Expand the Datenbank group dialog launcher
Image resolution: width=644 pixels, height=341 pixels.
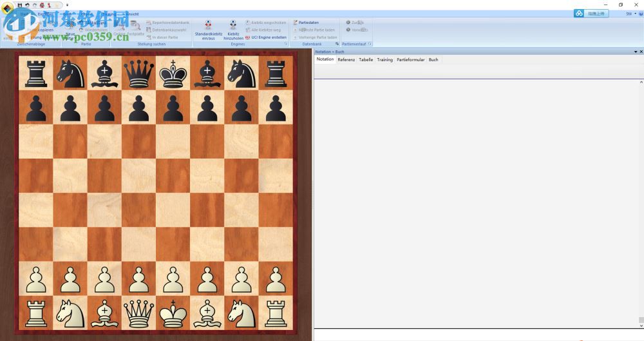tap(337, 44)
